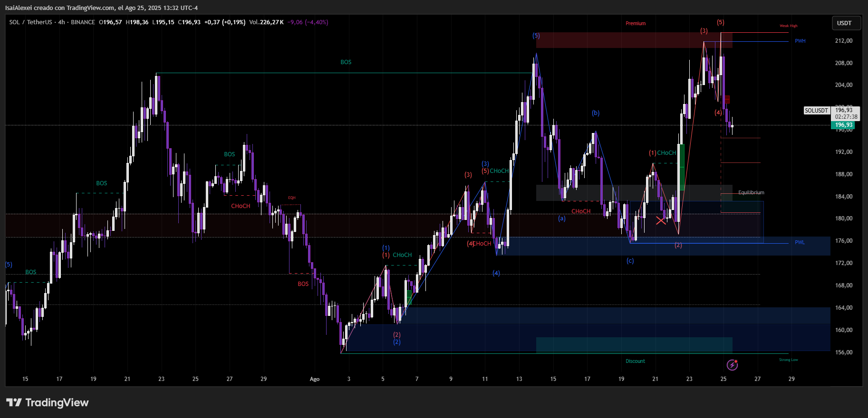Image resolution: width=868 pixels, height=418 pixels.
Task: Click the PWL level label
Action: [800, 242]
